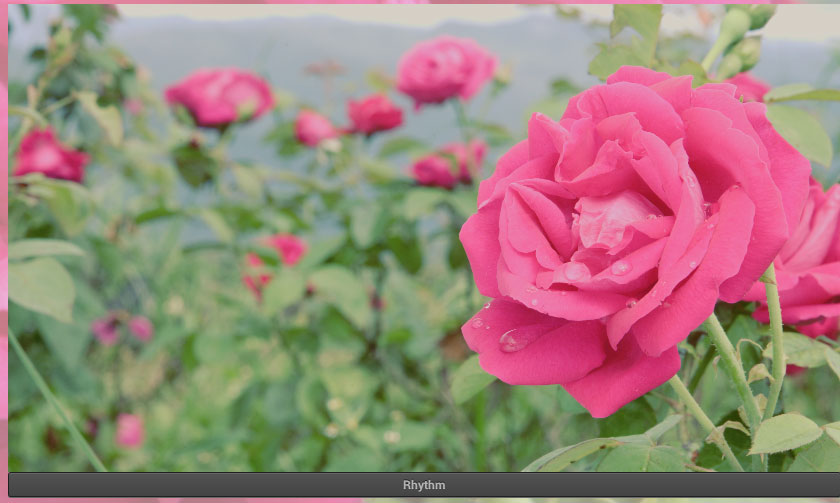Click the pink strip along the left border

[x=3, y=250]
